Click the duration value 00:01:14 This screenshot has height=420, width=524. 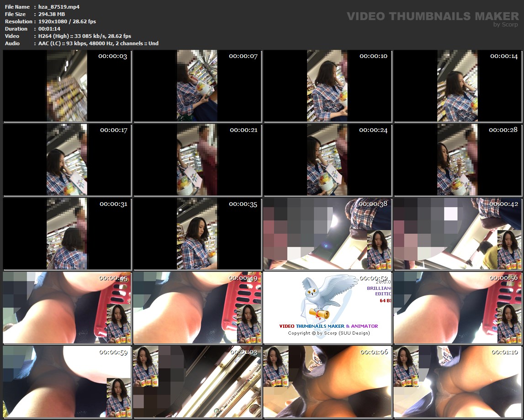49,29
